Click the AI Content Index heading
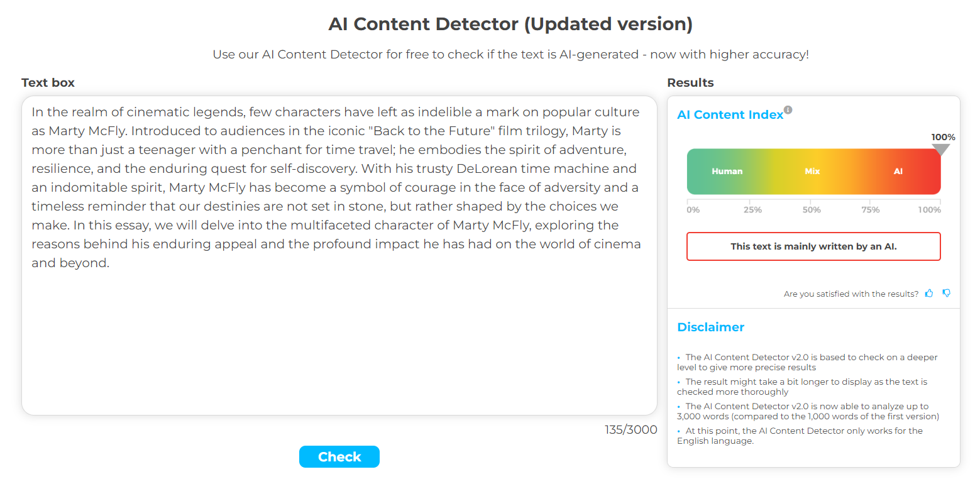The height and width of the screenshot is (479, 980). 730,115
